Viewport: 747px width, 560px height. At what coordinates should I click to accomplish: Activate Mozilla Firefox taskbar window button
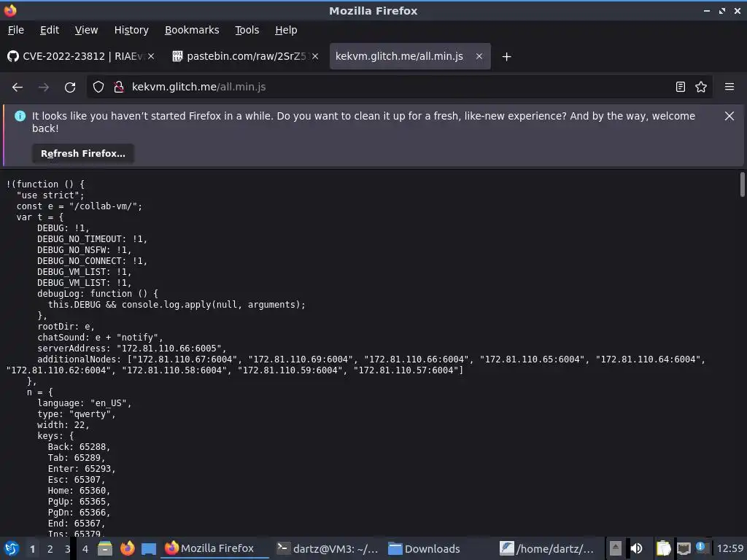pos(215,548)
